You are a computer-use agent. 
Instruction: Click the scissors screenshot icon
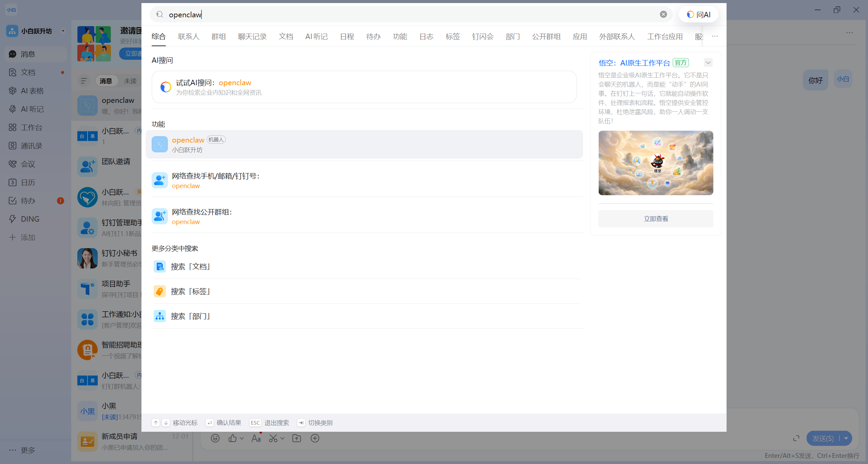coord(273,438)
